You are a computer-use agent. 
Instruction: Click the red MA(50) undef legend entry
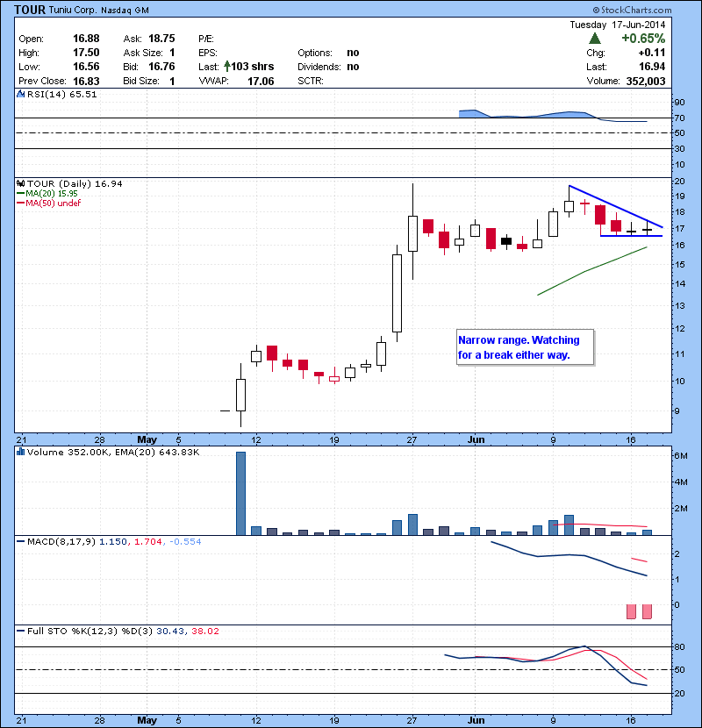tap(49, 203)
